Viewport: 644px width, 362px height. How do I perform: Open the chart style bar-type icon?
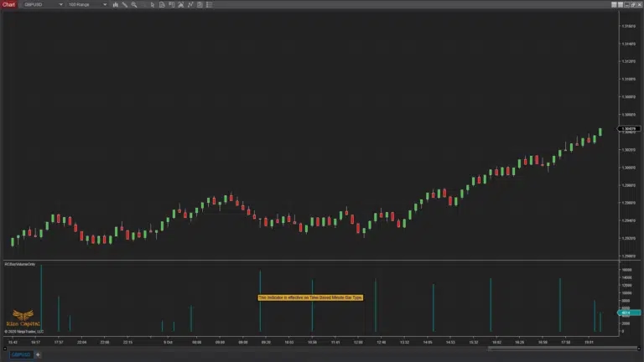tap(116, 4)
